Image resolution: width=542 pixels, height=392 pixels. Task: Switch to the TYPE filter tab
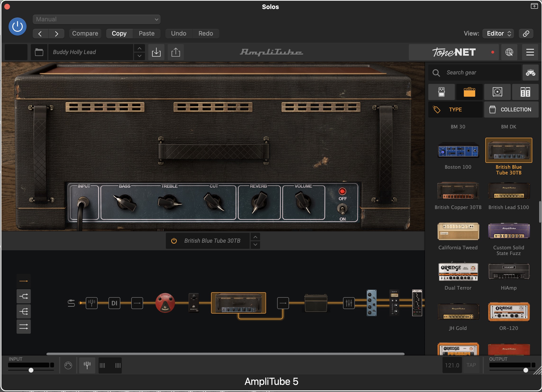click(455, 109)
